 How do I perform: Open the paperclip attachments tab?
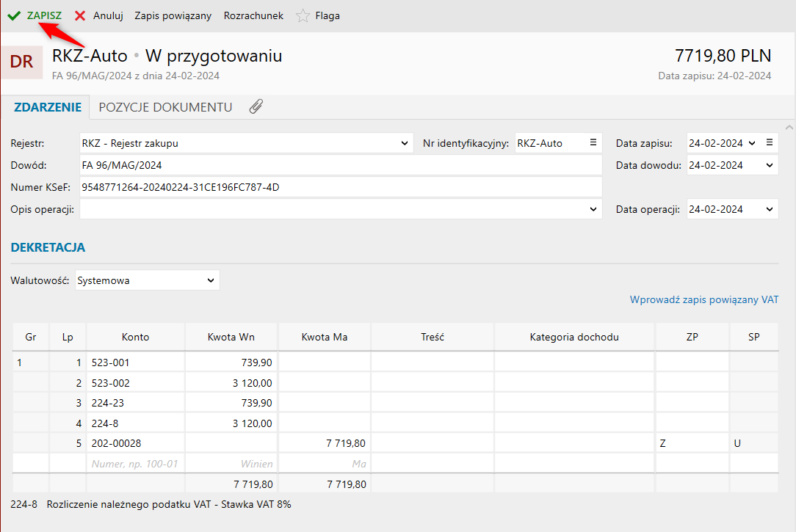[x=256, y=106]
